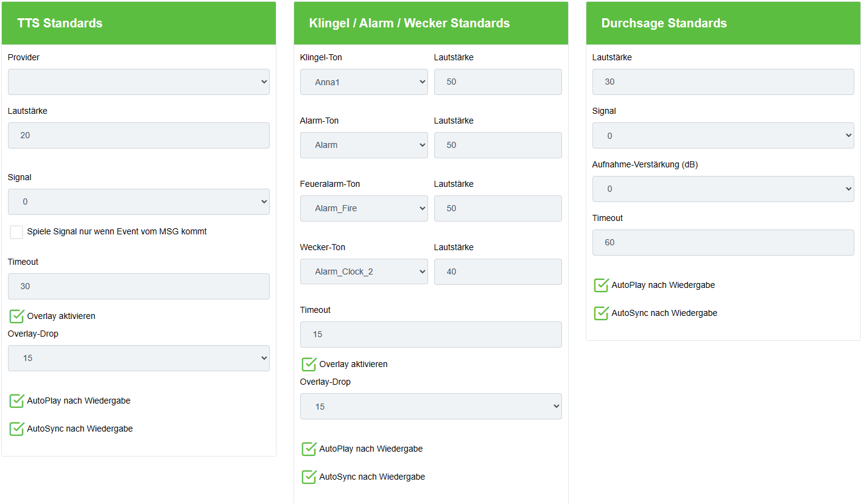Click the TTS Lautstärke field
Viewport: 861px width, 504px height.
click(x=138, y=136)
